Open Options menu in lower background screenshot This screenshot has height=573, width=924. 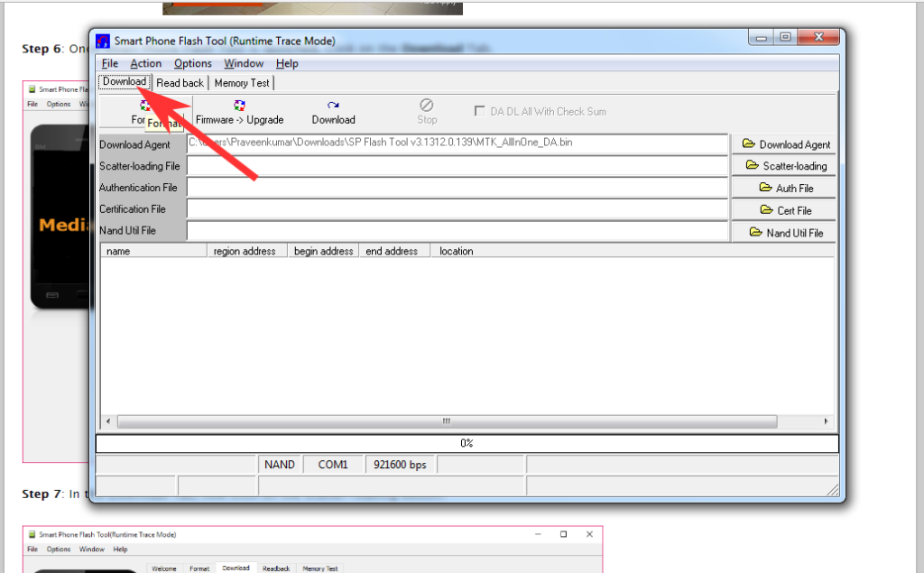pyautogui.click(x=59, y=550)
